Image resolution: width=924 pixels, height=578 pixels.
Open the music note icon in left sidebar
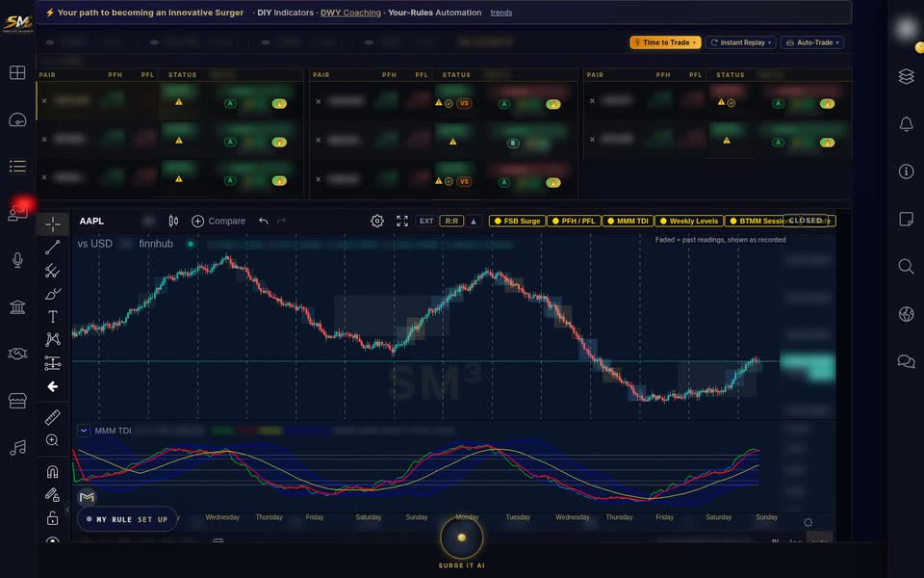pyautogui.click(x=17, y=448)
